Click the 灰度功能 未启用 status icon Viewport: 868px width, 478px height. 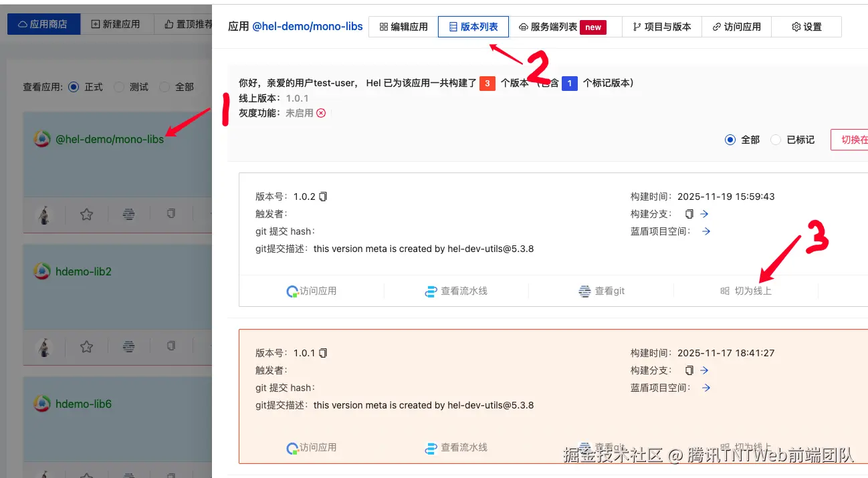point(321,113)
